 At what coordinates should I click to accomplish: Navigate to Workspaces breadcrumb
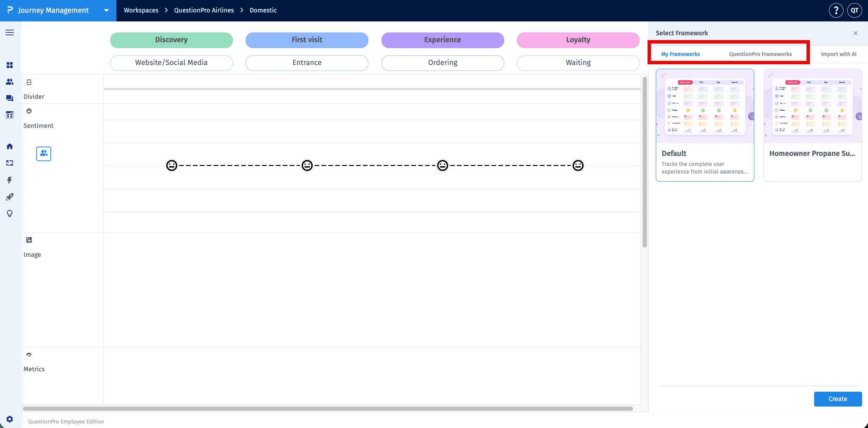[x=141, y=10]
